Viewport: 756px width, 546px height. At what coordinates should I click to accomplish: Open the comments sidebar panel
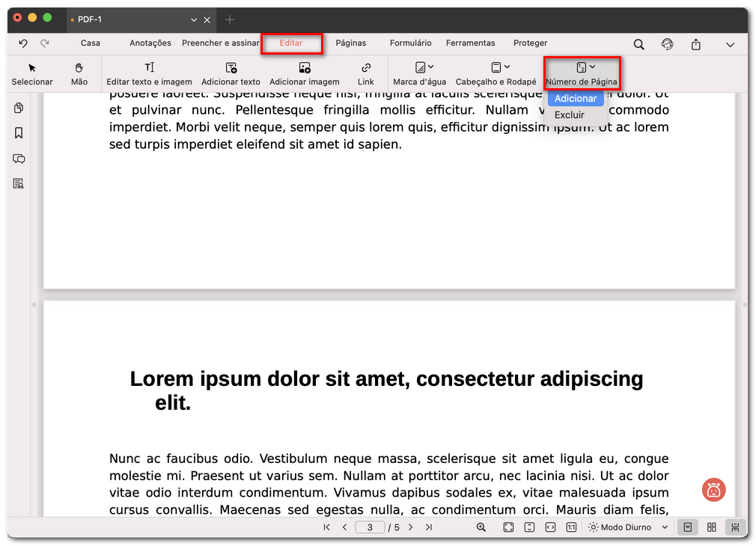19,159
